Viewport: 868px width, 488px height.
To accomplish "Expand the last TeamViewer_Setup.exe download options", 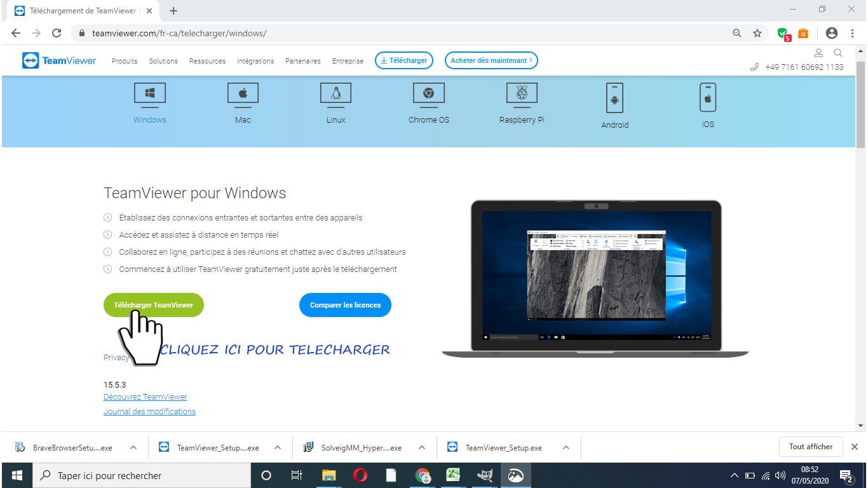I will [x=566, y=447].
